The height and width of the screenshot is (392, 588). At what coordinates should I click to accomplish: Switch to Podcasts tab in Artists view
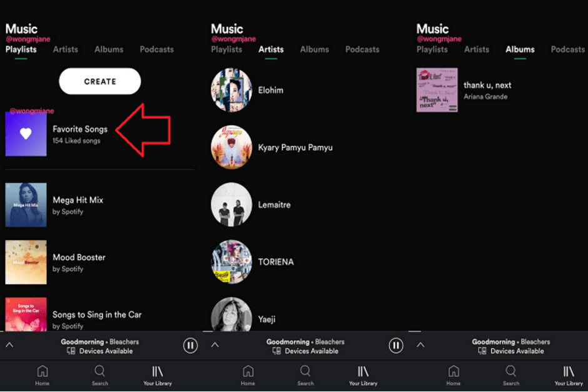click(362, 49)
